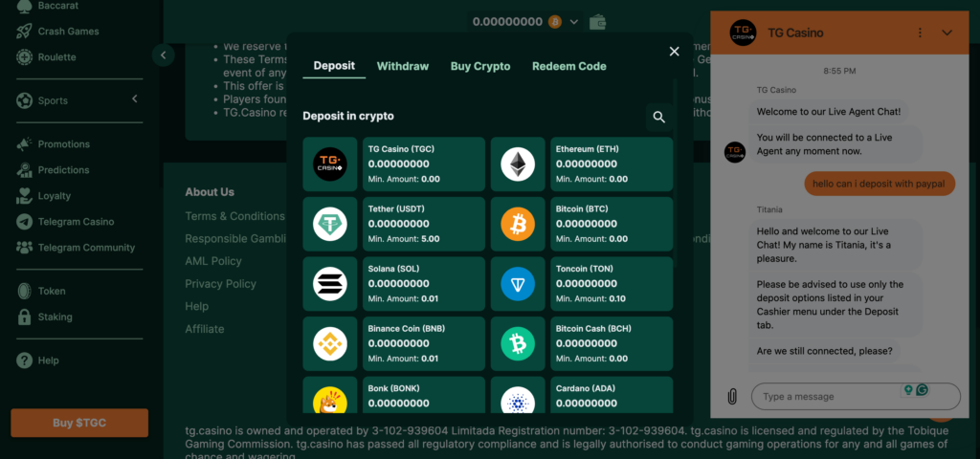Select Bitcoin (BTC) deposit card
Image resolution: width=980 pixels, height=459 pixels.
coord(612,224)
